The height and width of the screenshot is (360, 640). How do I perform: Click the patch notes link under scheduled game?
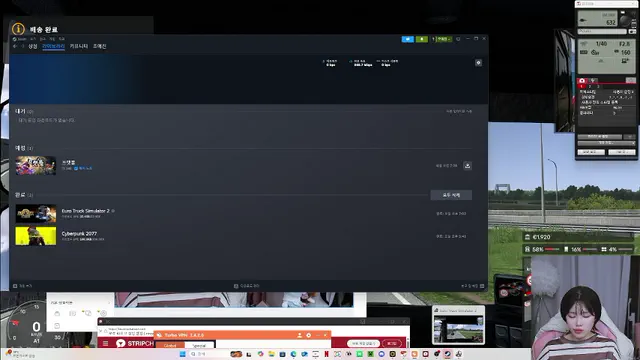click(x=83, y=168)
